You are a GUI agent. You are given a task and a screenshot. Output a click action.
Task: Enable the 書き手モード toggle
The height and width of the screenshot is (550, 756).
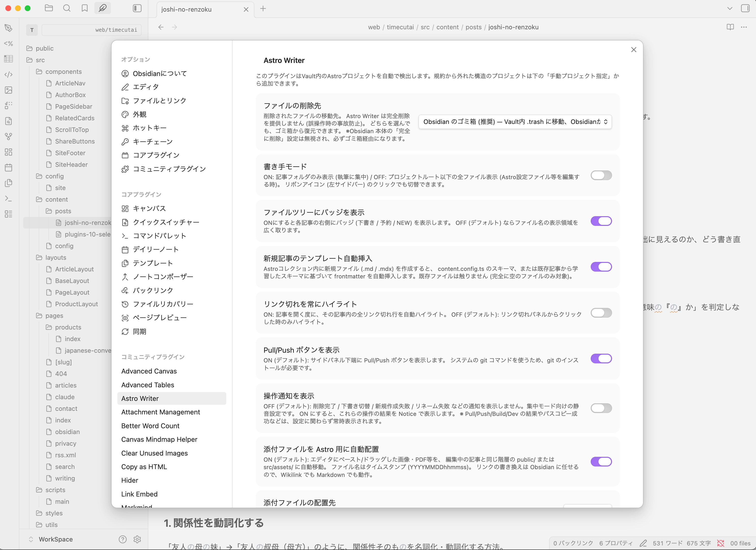[x=601, y=176]
